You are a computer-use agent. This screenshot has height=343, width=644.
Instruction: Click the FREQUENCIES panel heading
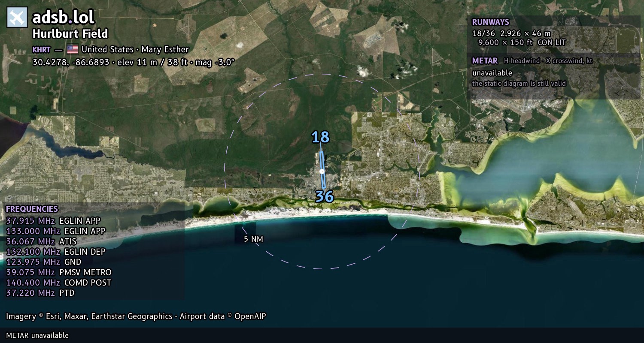coord(32,209)
